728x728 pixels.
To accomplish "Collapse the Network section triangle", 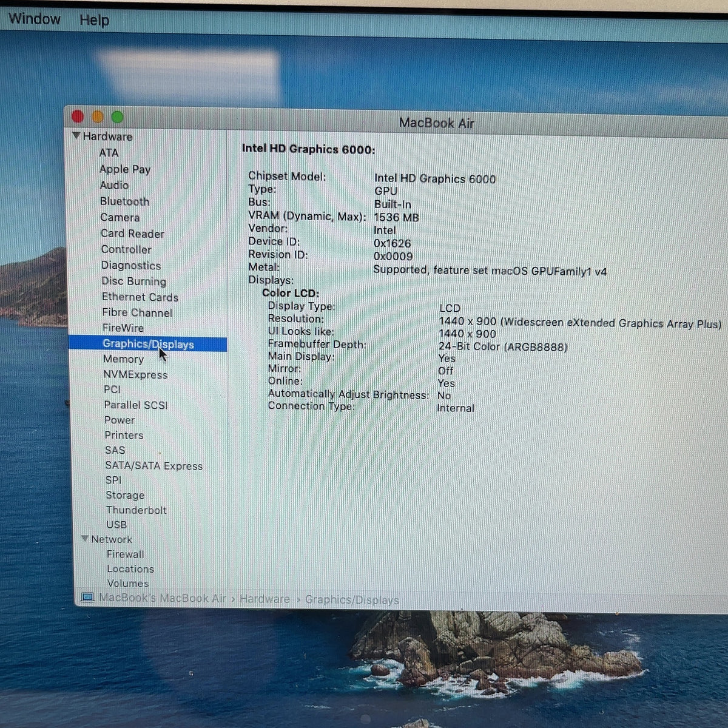I will click(85, 539).
